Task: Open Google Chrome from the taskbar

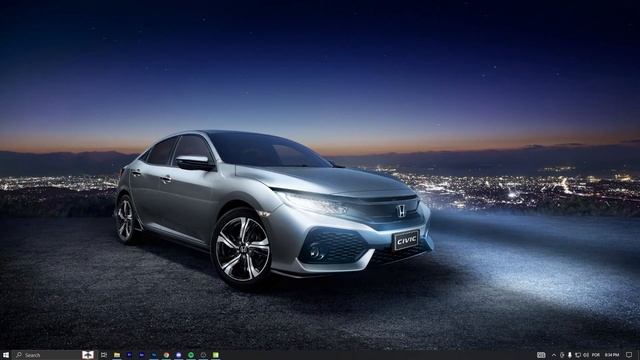Action: point(166,355)
